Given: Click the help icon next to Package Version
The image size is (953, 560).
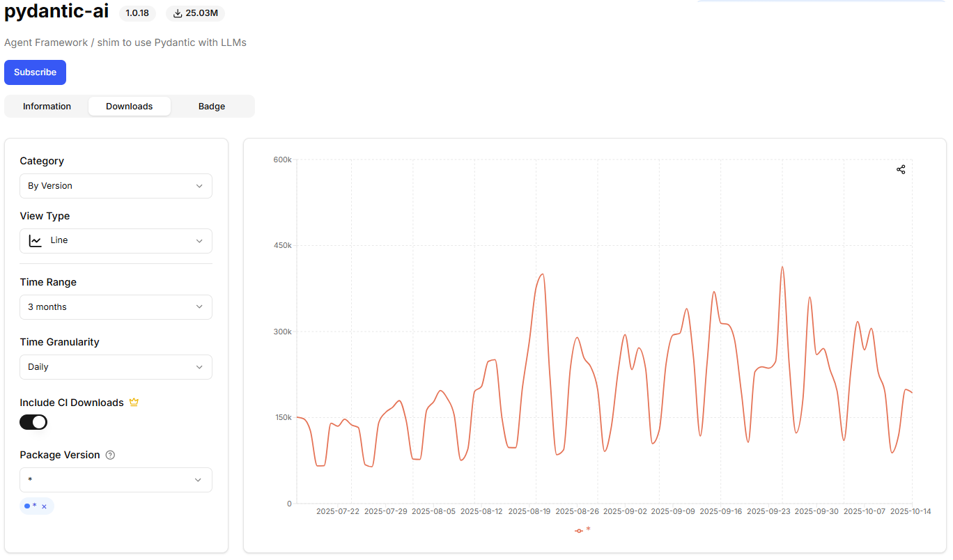Looking at the screenshot, I should click(x=110, y=455).
